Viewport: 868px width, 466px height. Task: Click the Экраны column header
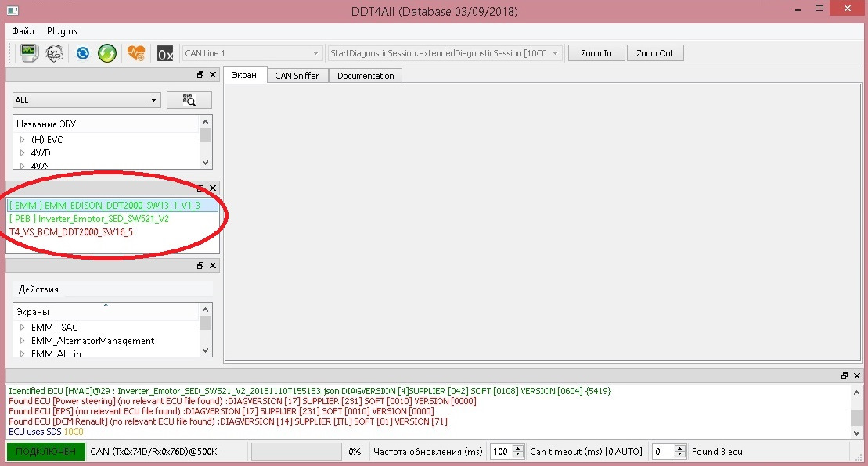coord(106,312)
